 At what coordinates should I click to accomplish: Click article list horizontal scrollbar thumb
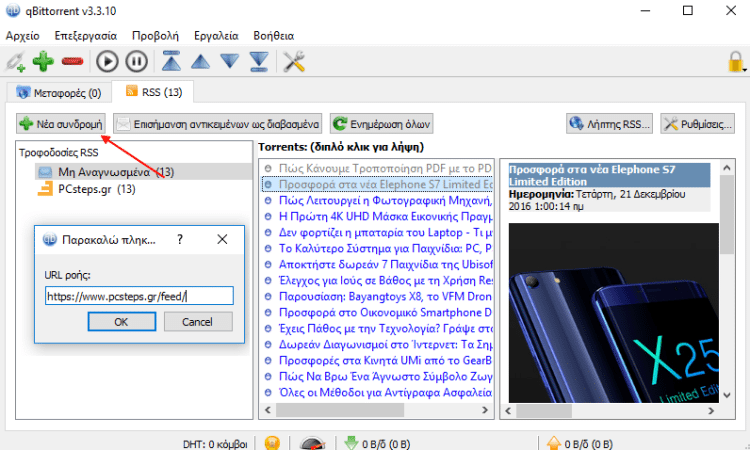[340, 410]
